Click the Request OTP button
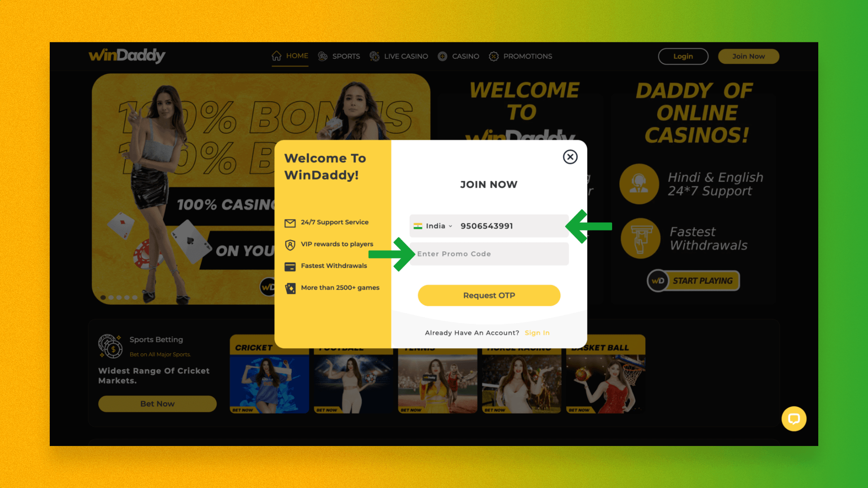 click(489, 295)
